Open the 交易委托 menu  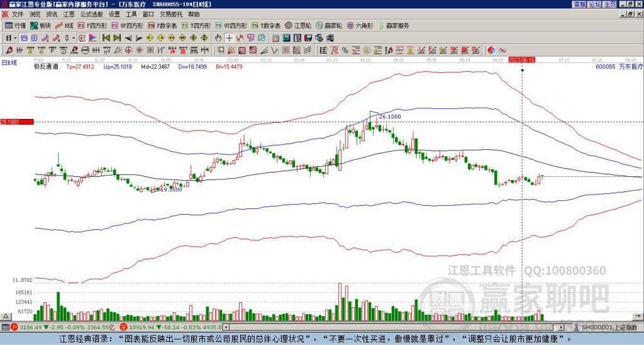tap(171, 14)
